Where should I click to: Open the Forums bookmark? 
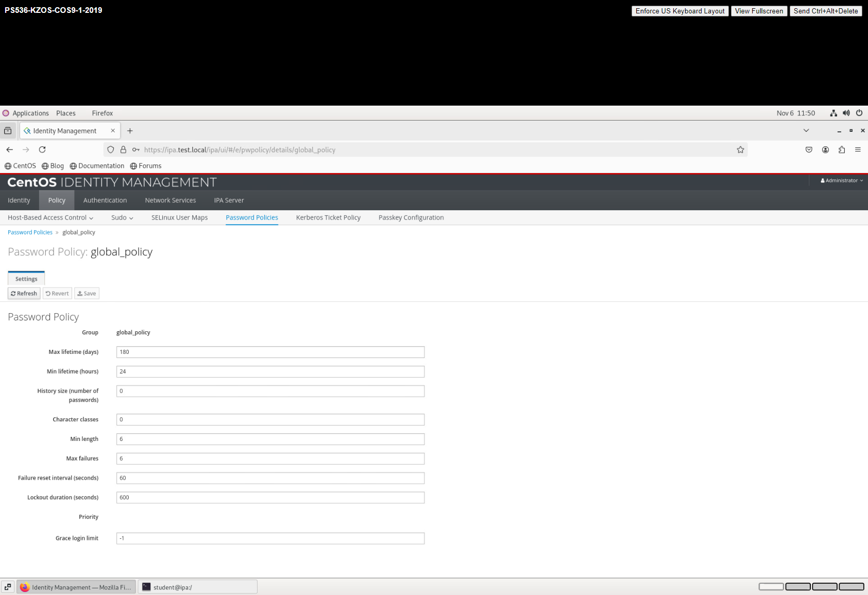[x=146, y=166]
